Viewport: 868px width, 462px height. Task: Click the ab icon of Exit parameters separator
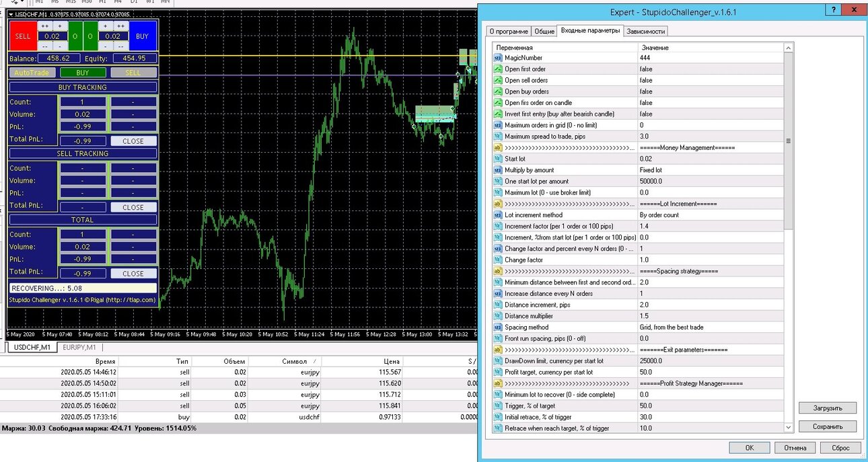tap(498, 350)
